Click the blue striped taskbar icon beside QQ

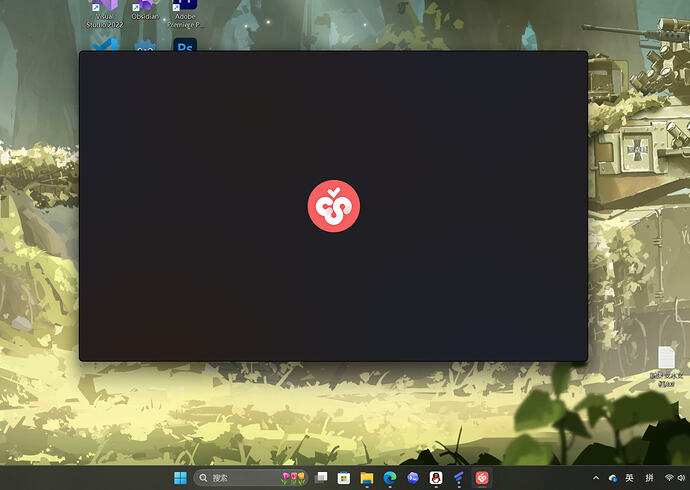[459, 478]
